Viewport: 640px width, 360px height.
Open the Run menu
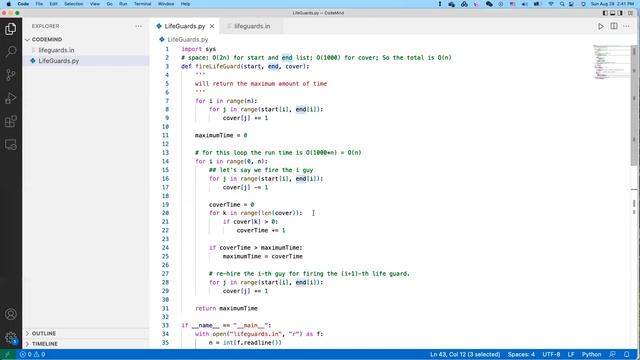(x=123, y=4)
